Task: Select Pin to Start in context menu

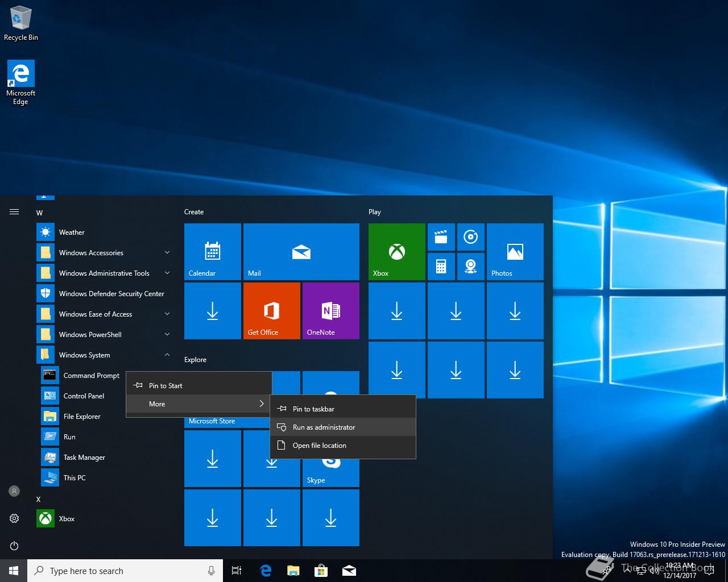Action: [x=198, y=385]
